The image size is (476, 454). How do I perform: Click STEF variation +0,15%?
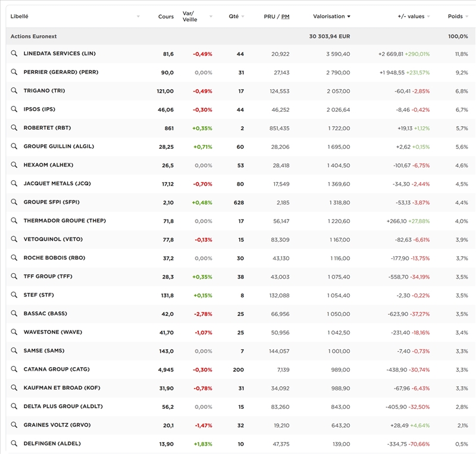[x=203, y=296]
